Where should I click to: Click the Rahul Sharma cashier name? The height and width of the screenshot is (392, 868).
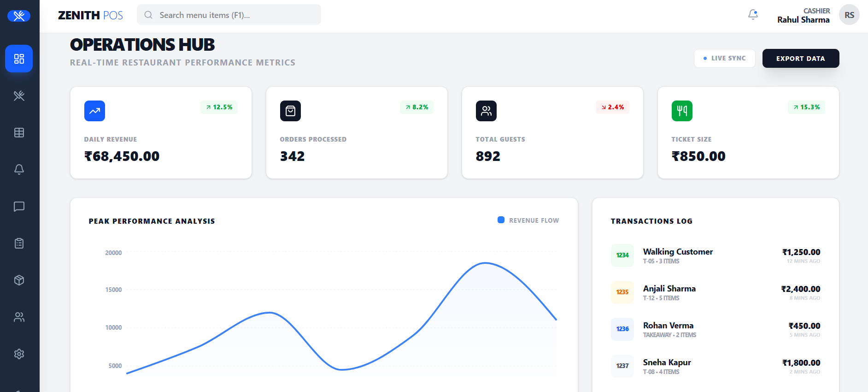click(x=803, y=20)
